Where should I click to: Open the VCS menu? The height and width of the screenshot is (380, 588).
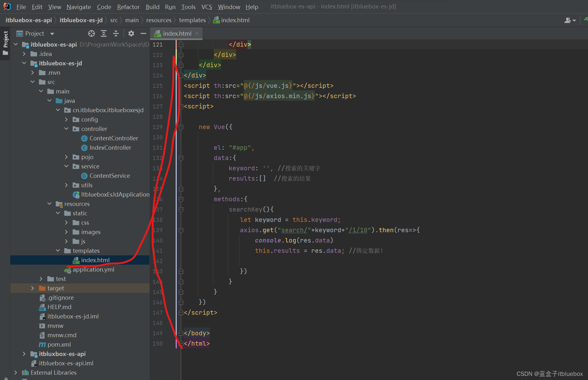tap(207, 7)
